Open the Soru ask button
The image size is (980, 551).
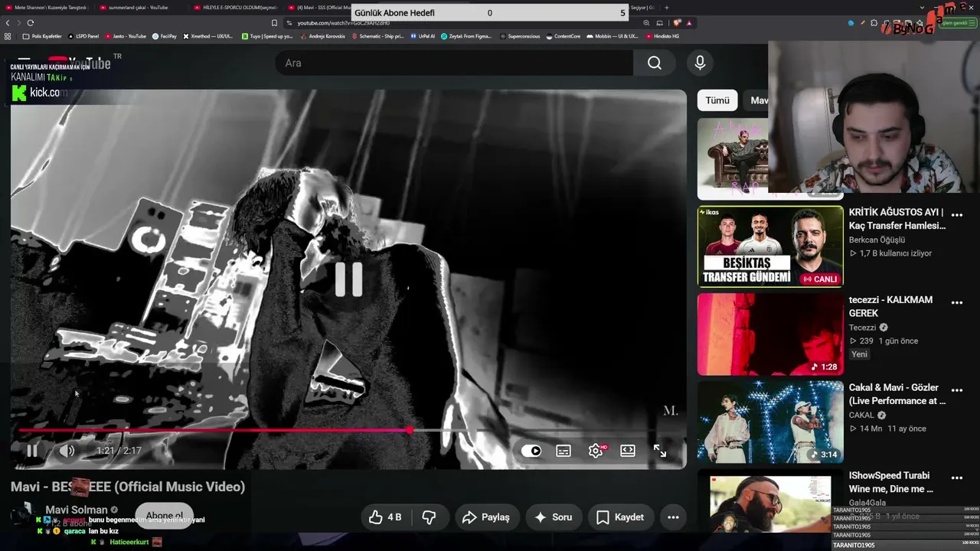coord(553,517)
